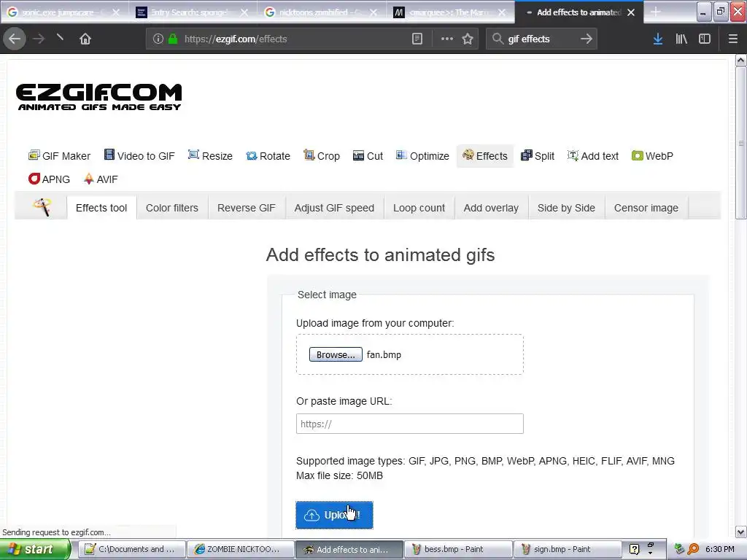Click the Browse... file button
747x560 pixels.
pos(336,354)
